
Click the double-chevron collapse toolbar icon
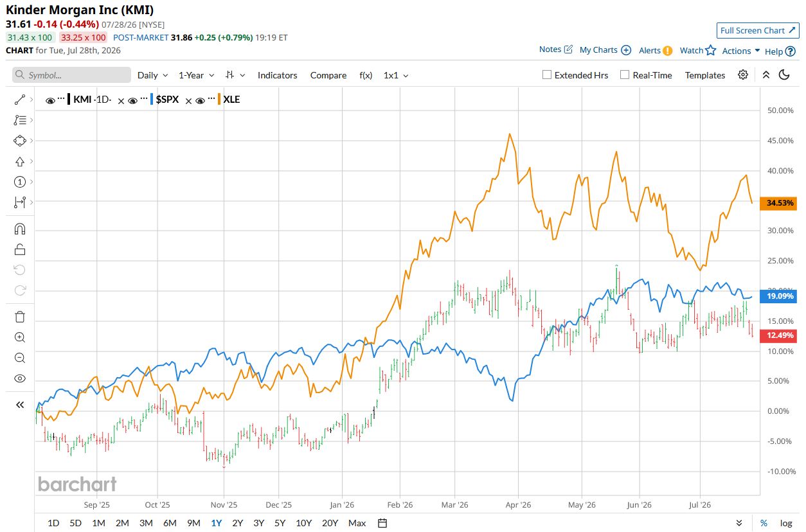[766, 75]
